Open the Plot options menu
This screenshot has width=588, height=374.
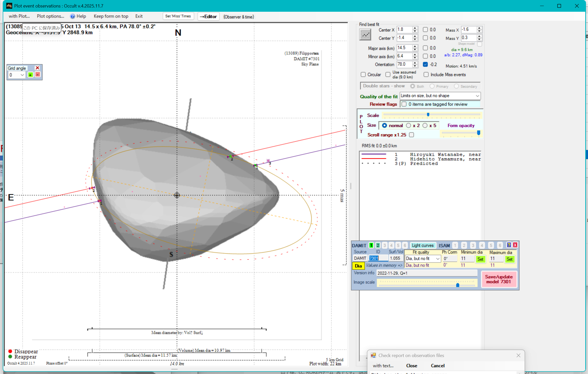(50, 16)
